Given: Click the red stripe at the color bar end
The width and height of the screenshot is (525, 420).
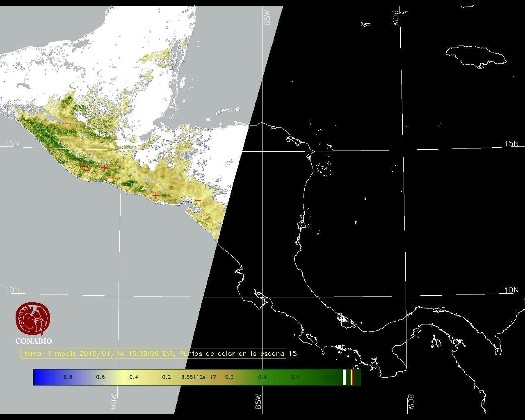Looking at the screenshot, I should tap(352, 377).
